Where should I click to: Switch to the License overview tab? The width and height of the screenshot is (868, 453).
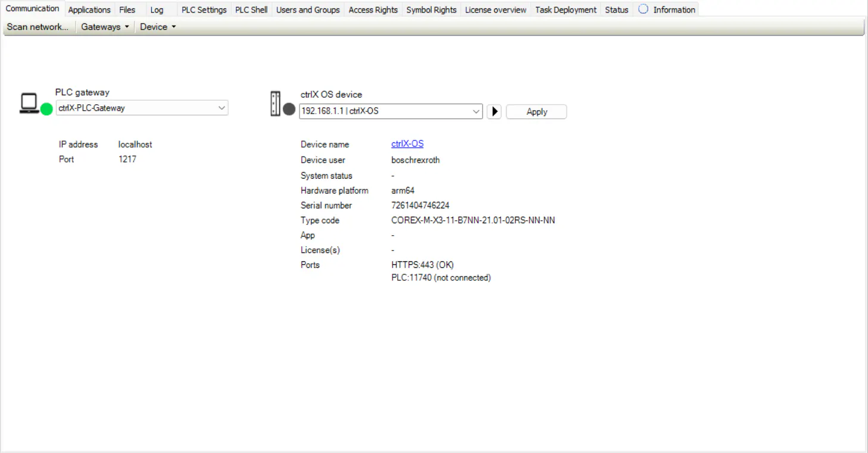click(496, 10)
